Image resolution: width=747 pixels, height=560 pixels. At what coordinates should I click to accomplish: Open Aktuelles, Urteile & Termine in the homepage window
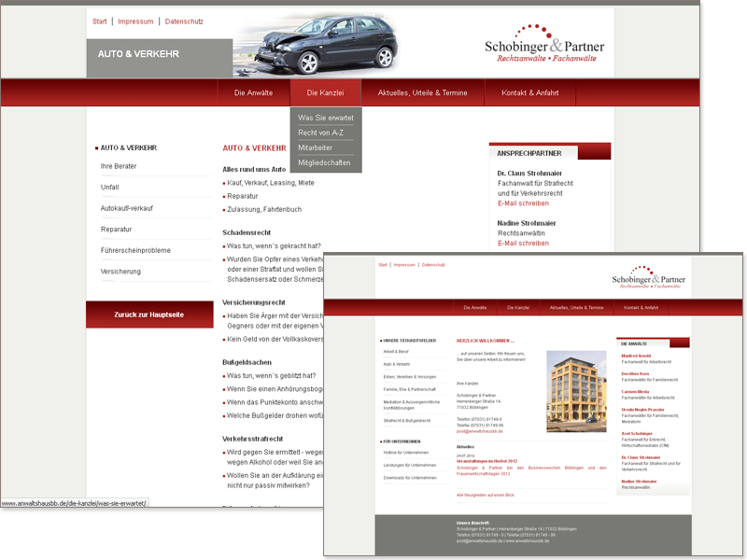point(576,308)
